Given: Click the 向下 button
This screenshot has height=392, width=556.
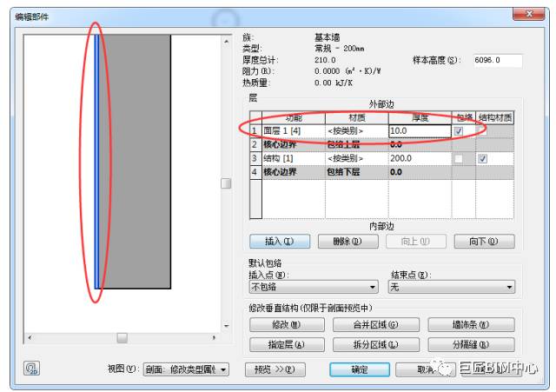Looking at the screenshot, I should [x=484, y=242].
